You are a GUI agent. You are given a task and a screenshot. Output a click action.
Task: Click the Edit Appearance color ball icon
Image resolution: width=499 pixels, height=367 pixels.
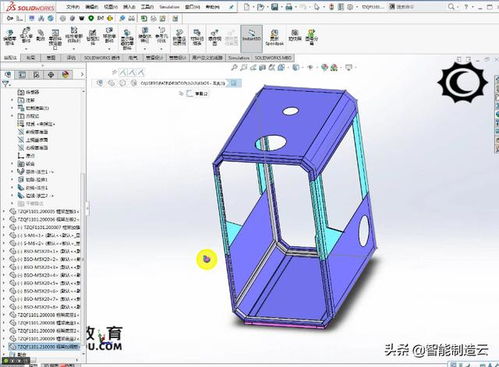coord(324,68)
